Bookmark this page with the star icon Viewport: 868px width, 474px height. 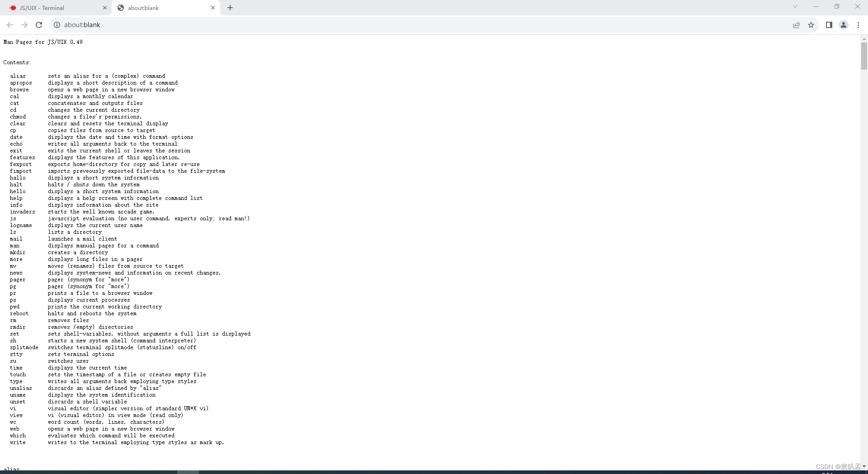[x=811, y=25]
